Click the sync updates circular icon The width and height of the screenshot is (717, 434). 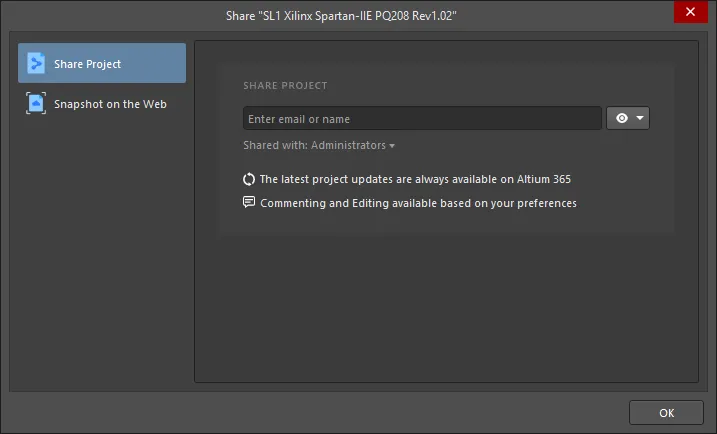coord(249,179)
